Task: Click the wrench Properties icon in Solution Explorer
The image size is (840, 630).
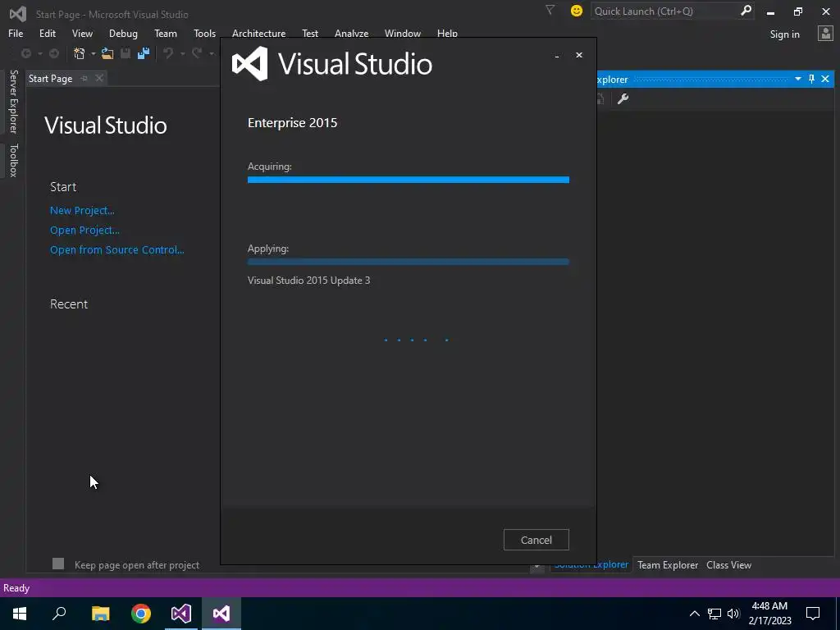Action: (623, 98)
